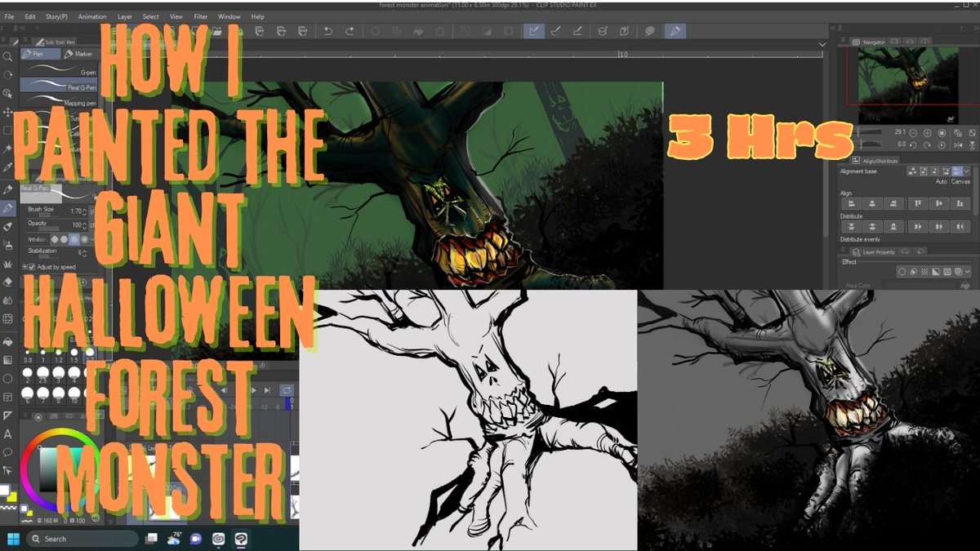This screenshot has height=551, width=980.
Task: Select the Fill bucket tool
Action: (x=7, y=341)
